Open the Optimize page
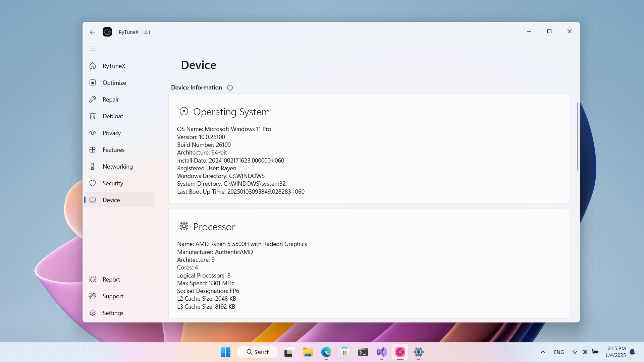The image size is (644, 362). point(119,82)
